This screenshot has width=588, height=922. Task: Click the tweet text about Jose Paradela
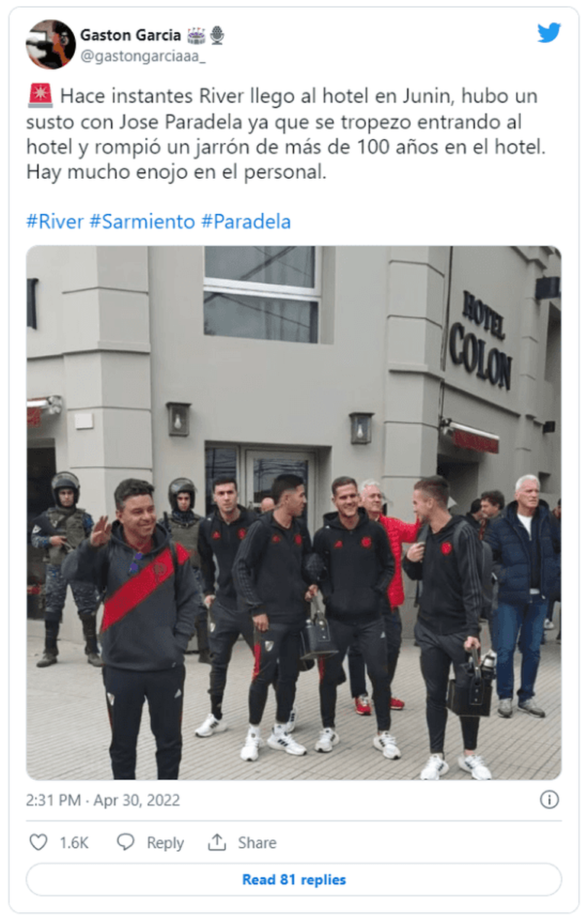[287, 134]
